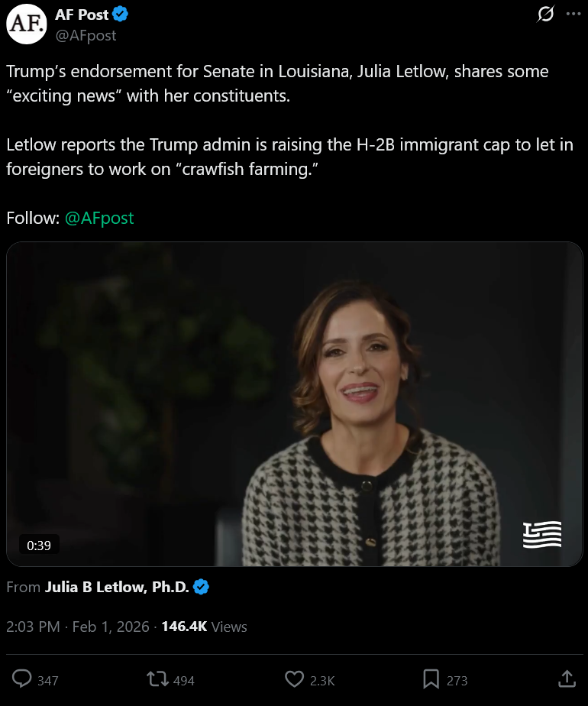Viewport: 588px width, 706px height.
Task: Repost this tweet with retweet icon
Action: pyautogui.click(x=157, y=678)
